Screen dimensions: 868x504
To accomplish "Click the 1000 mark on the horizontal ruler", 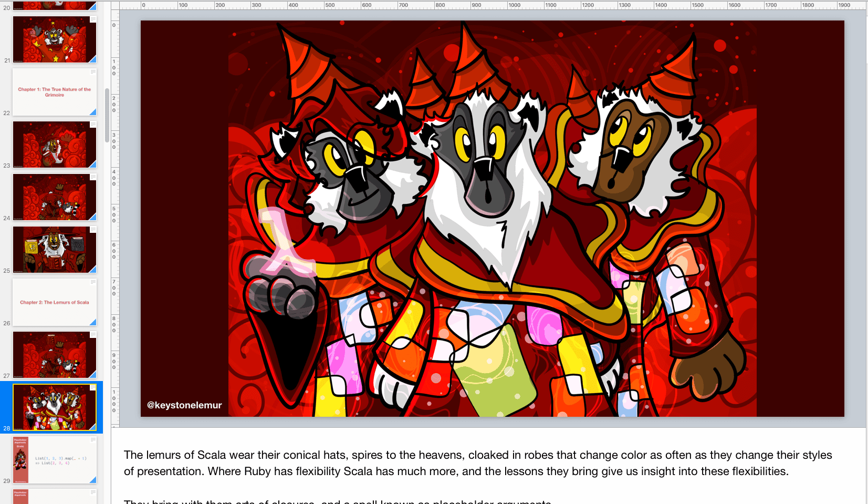I will click(515, 5).
